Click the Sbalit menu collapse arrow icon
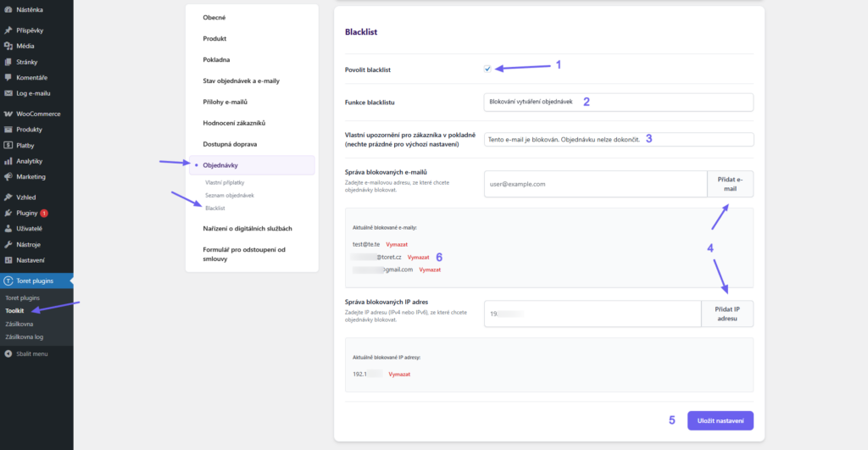The width and height of the screenshot is (868, 450). 8,353
